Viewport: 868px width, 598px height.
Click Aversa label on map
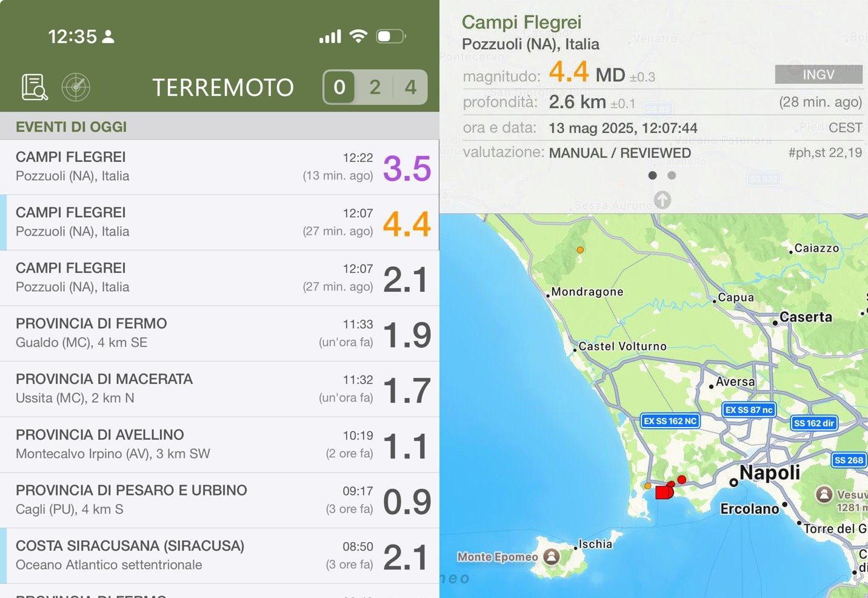click(x=735, y=381)
